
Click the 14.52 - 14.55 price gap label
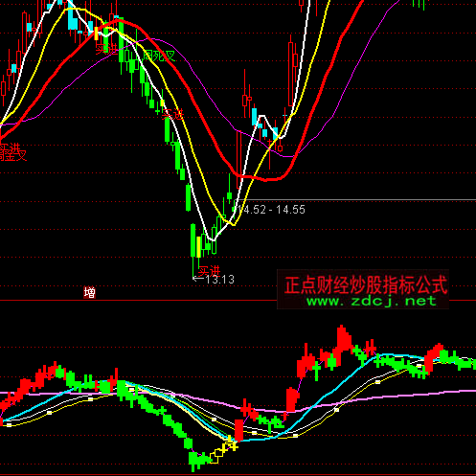(x=272, y=210)
